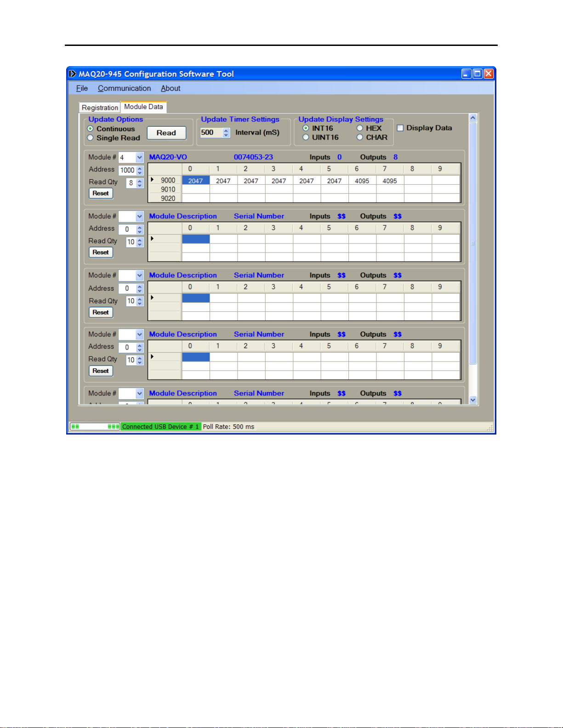Click the Interval (mS) field showing 500
Image resolution: width=563 pixels, height=728 pixels.
pos(211,132)
